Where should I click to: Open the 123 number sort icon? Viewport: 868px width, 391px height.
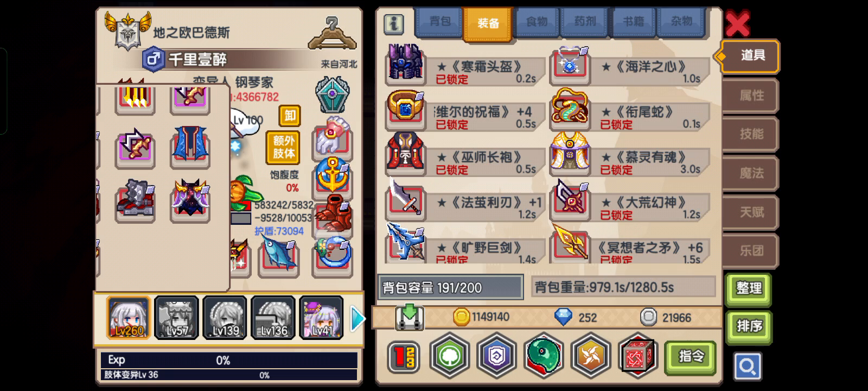[x=404, y=357]
